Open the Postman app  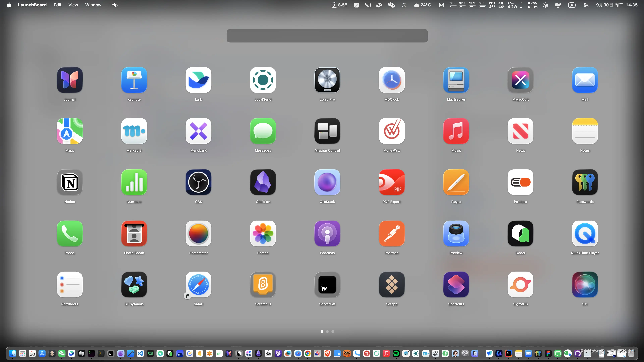pyautogui.click(x=391, y=234)
